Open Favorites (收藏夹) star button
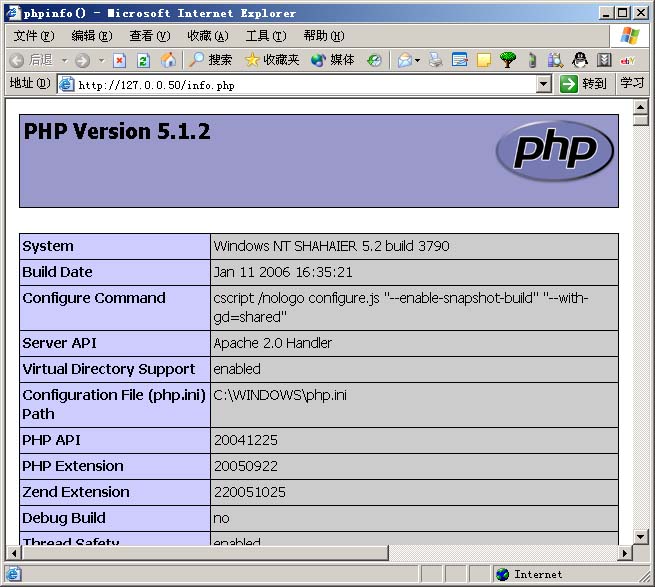Image resolution: width=655 pixels, height=587 pixels. click(272, 60)
